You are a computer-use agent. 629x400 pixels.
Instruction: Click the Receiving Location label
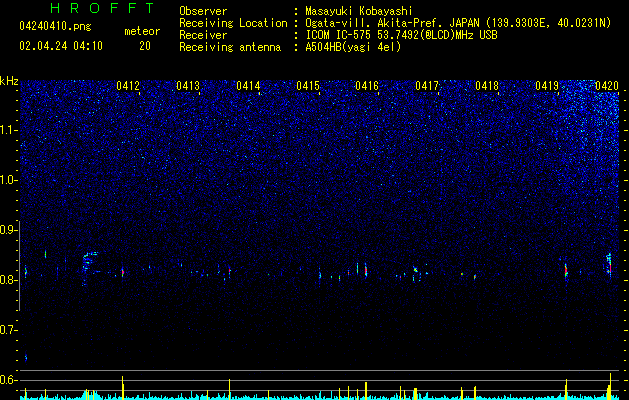233,23
